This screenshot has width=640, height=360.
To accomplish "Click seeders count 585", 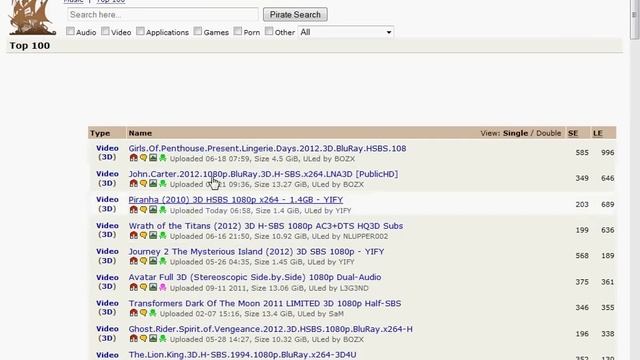I will tap(582, 153).
